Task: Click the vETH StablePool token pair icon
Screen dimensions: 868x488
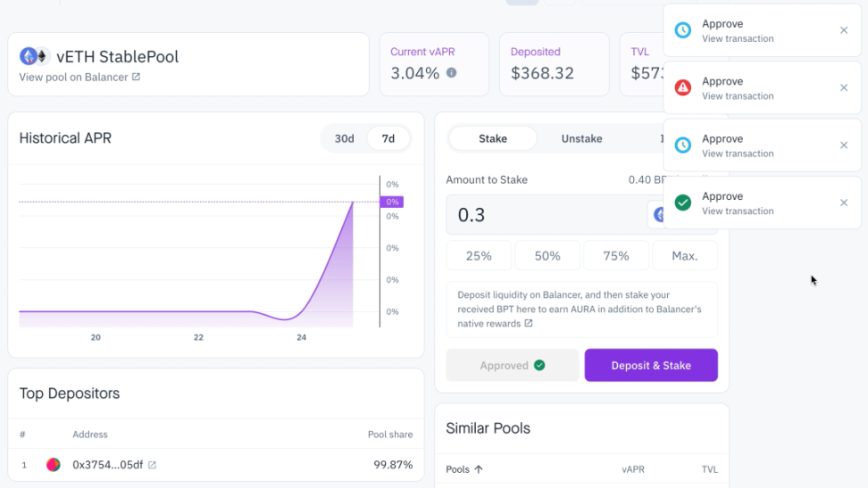Action: click(x=34, y=56)
